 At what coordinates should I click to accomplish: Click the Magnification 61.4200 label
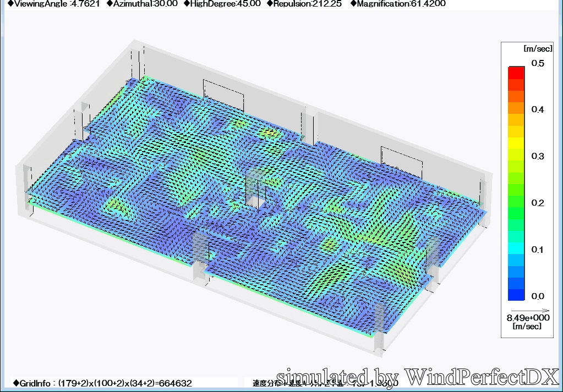point(397,4)
